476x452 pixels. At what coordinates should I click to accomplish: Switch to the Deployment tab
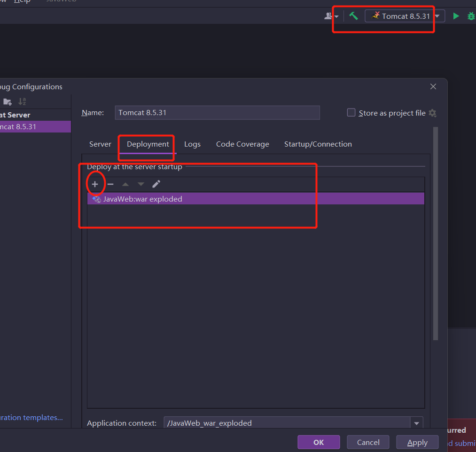click(x=148, y=144)
